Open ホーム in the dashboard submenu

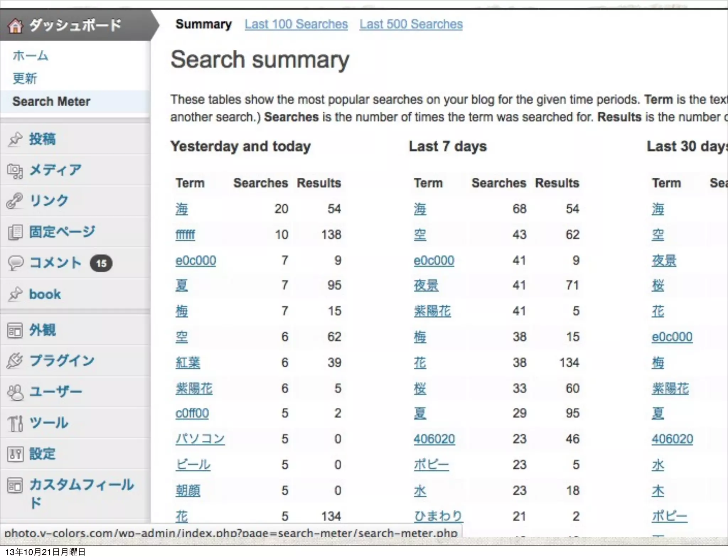click(30, 56)
